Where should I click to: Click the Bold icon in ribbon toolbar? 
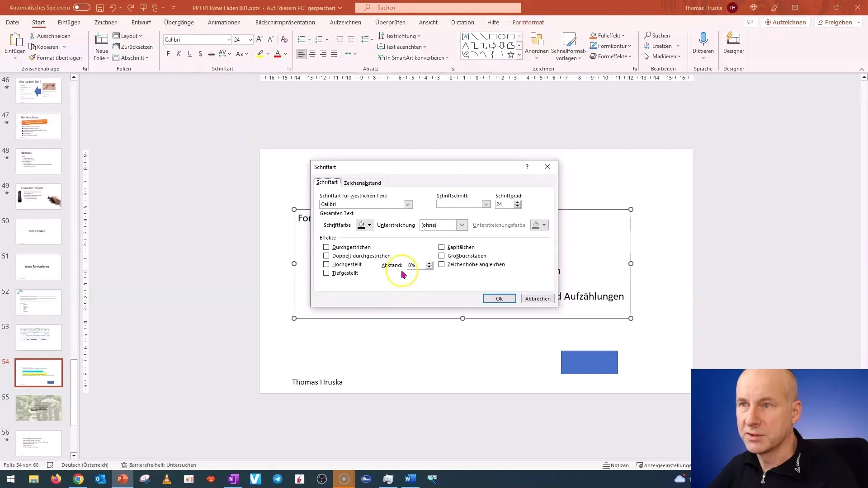(170, 54)
